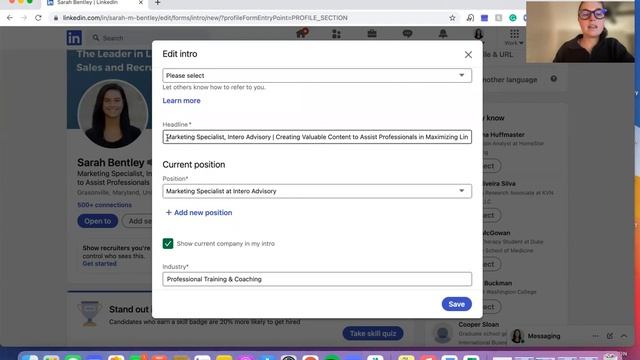This screenshot has height=360, width=640.
Task: Open the Jobs briefcase icon
Action: coord(372,33)
